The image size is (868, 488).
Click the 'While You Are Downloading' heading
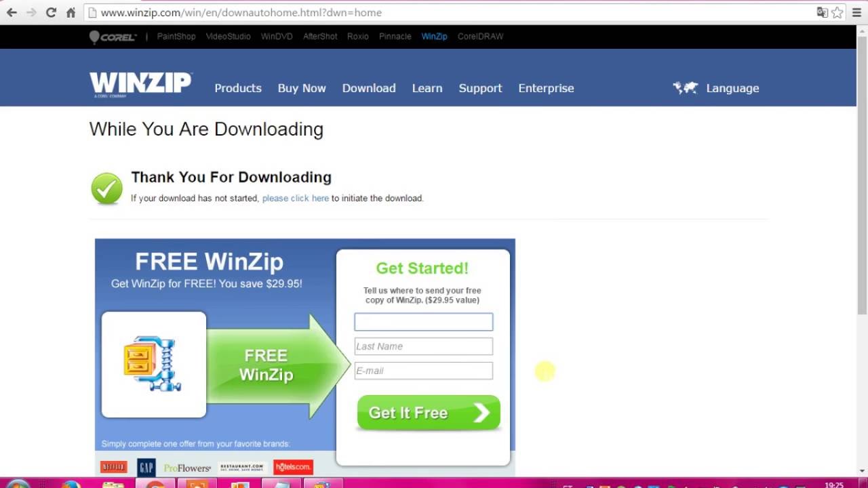pyautogui.click(x=206, y=129)
